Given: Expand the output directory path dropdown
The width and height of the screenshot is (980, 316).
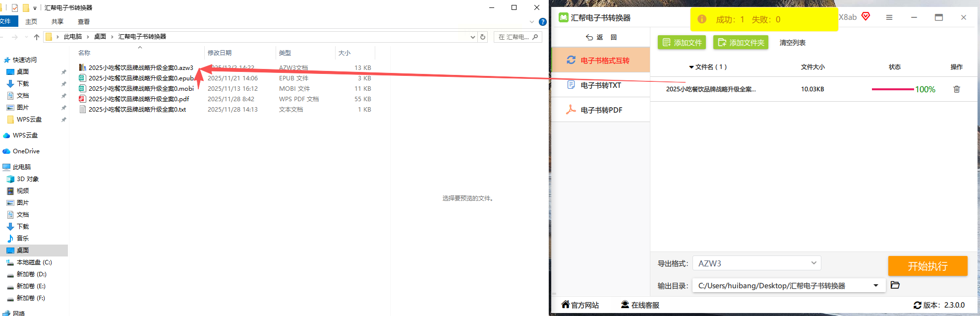Looking at the screenshot, I should [876, 286].
